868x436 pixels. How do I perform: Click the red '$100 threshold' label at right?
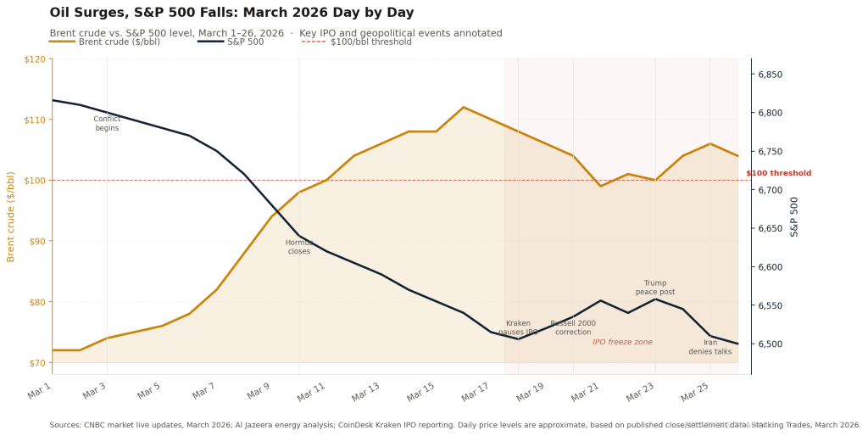coord(778,173)
